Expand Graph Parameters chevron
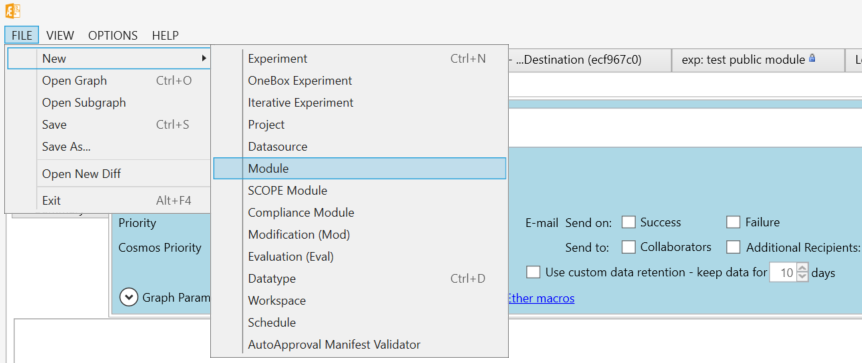 (x=129, y=298)
